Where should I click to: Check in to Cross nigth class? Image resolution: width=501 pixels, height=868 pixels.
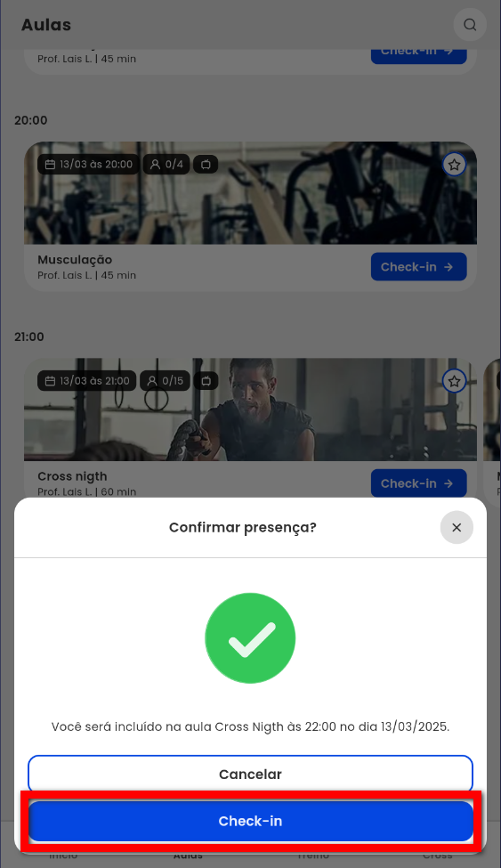[418, 483]
